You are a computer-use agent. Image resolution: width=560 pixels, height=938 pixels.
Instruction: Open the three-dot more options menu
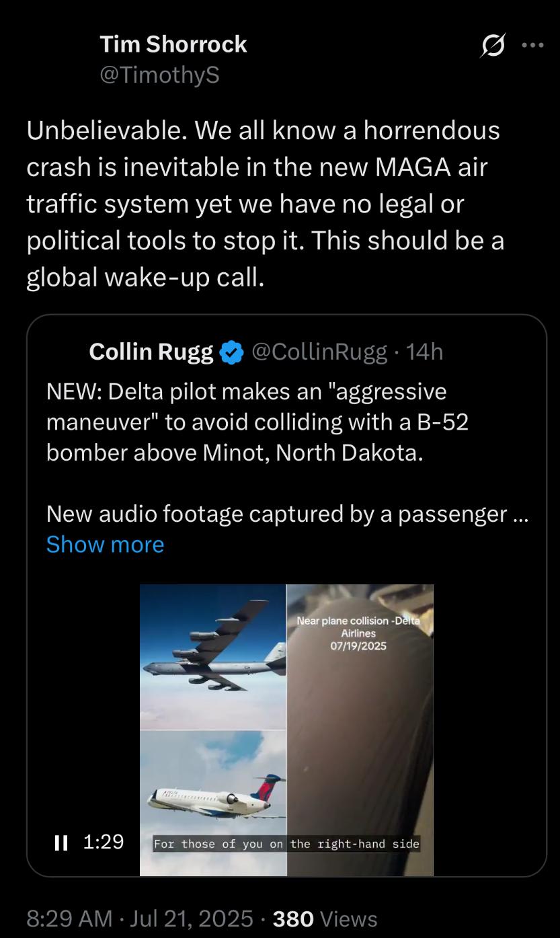(532, 46)
